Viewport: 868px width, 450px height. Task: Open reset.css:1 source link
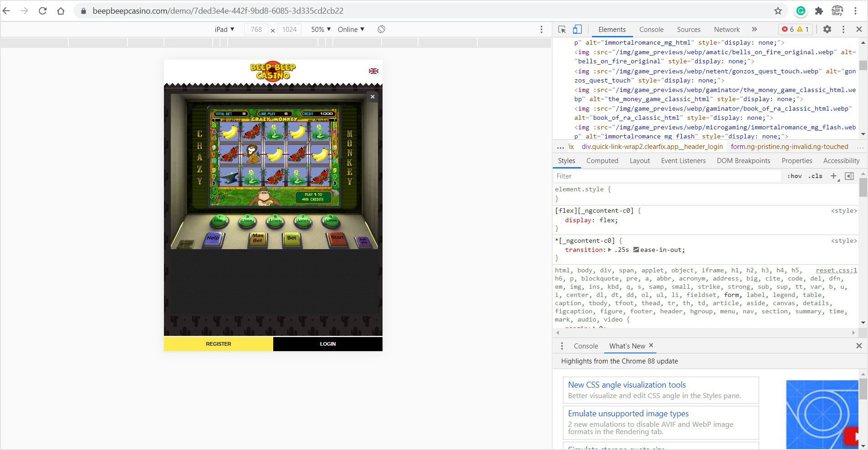(x=837, y=270)
